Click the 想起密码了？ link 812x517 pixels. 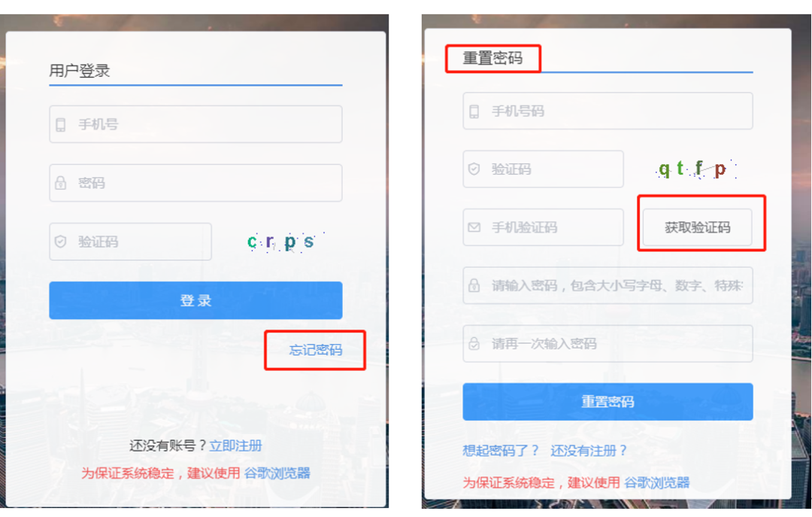pos(501,451)
